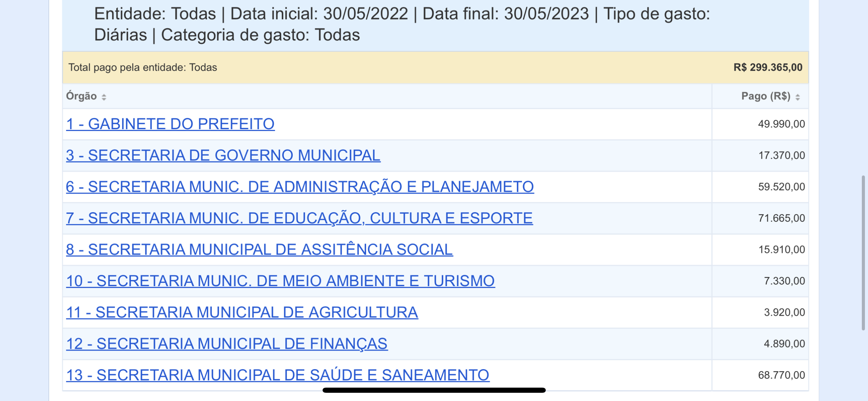The image size is (868, 401).
Task: View Secretaria Municipal de Saúde e Saneamento
Action: [x=277, y=375]
